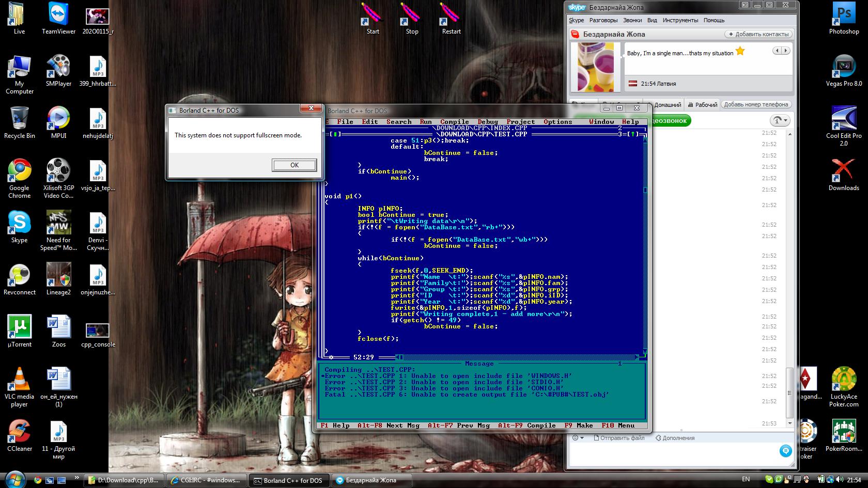The height and width of the screenshot is (488, 868).
Task: Switch to CGI:IRC taskbar button
Action: click(207, 480)
